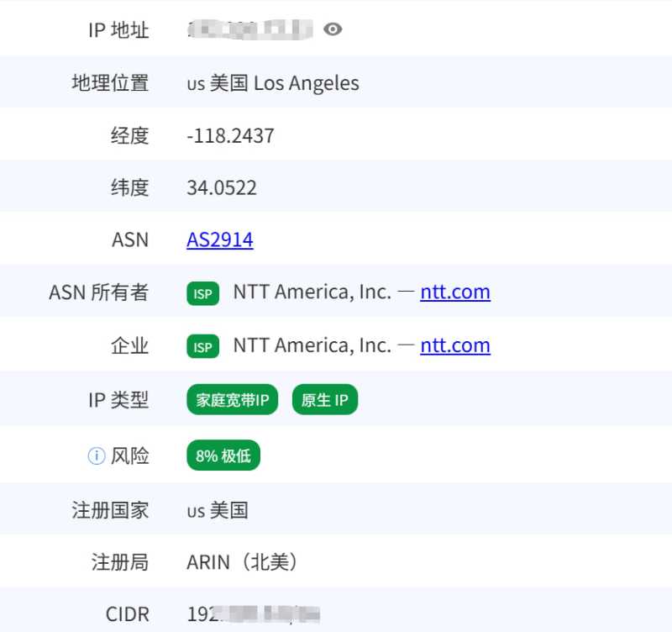Select the latitude value 34.0522

(x=222, y=187)
